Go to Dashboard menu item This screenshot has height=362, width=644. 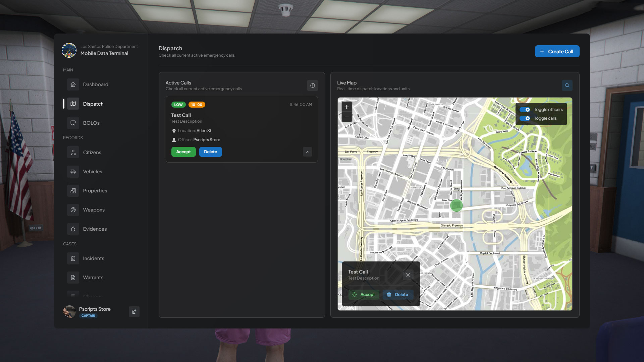coord(96,84)
